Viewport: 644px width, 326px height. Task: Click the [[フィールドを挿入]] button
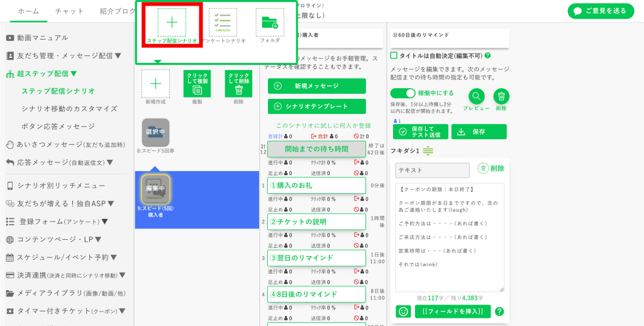(453, 311)
